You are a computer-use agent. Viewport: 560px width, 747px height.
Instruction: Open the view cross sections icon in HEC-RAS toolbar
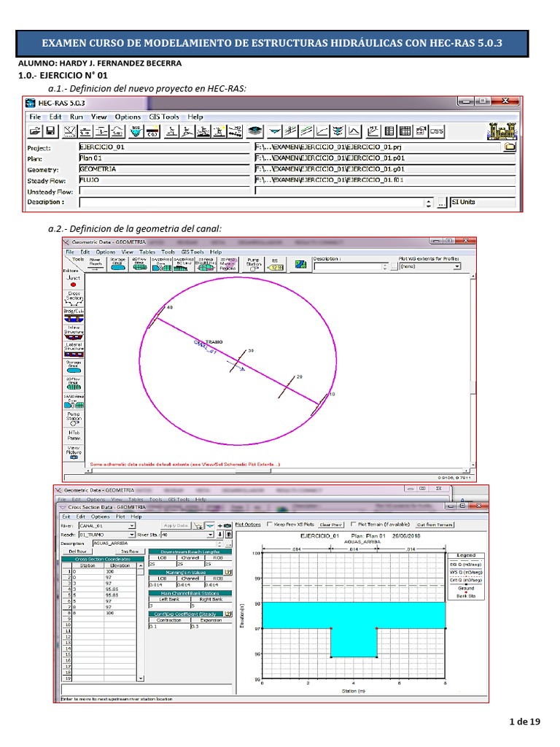tap(275, 131)
